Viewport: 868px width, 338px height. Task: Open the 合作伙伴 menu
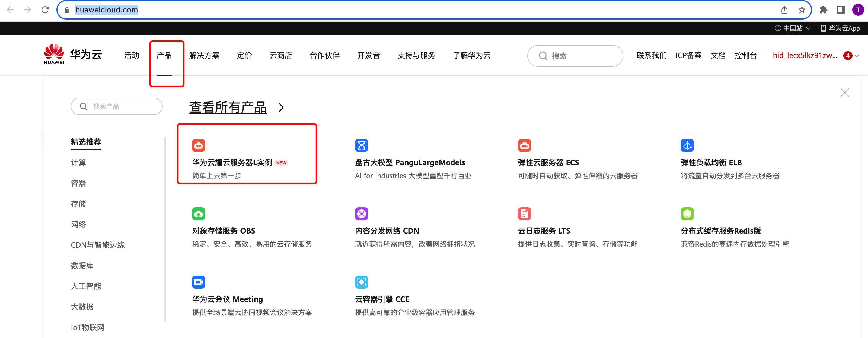(x=324, y=56)
